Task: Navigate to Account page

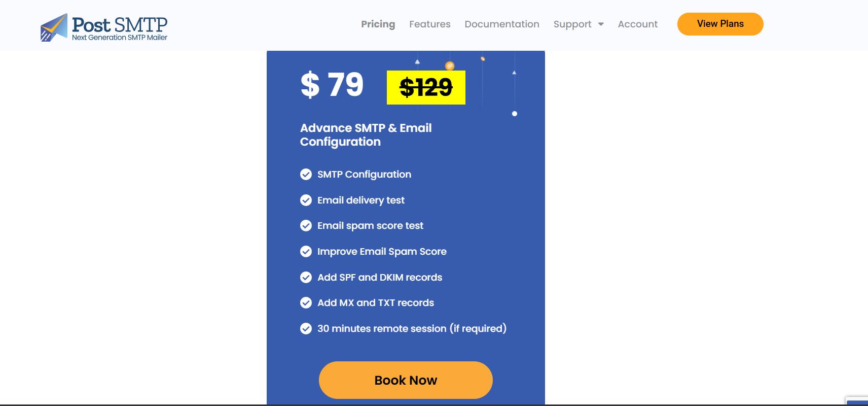Action: [637, 24]
